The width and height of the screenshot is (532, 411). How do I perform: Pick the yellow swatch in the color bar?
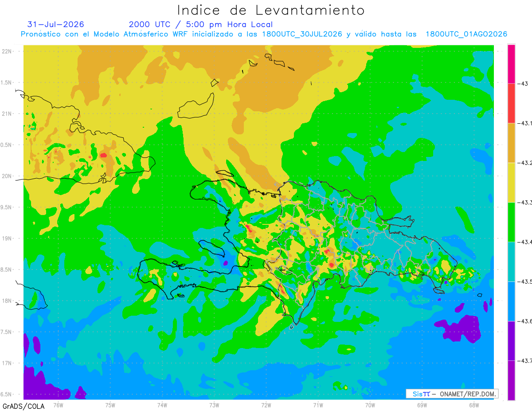511,182
